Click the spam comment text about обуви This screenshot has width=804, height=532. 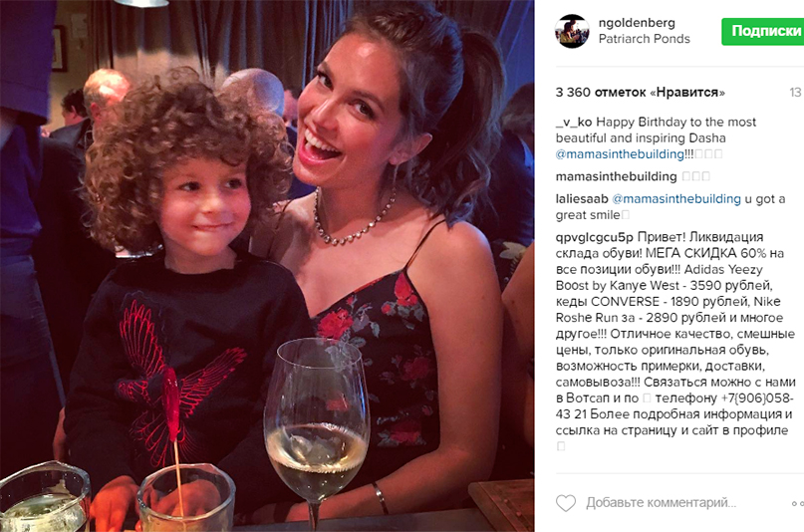point(675,334)
